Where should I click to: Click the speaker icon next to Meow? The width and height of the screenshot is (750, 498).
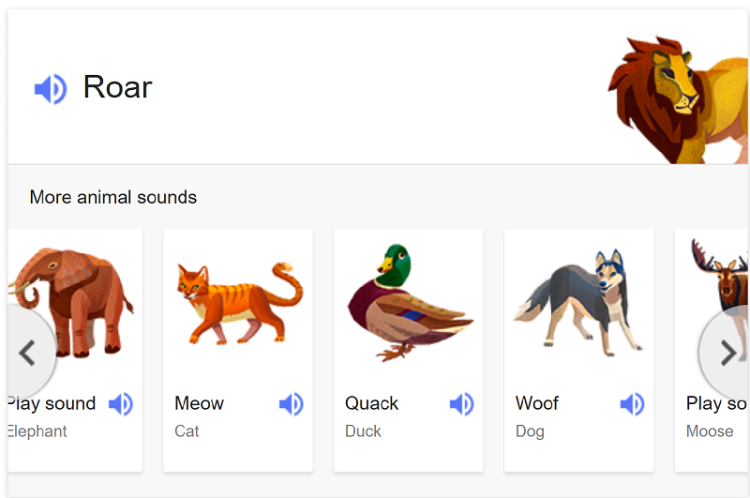[x=291, y=404]
